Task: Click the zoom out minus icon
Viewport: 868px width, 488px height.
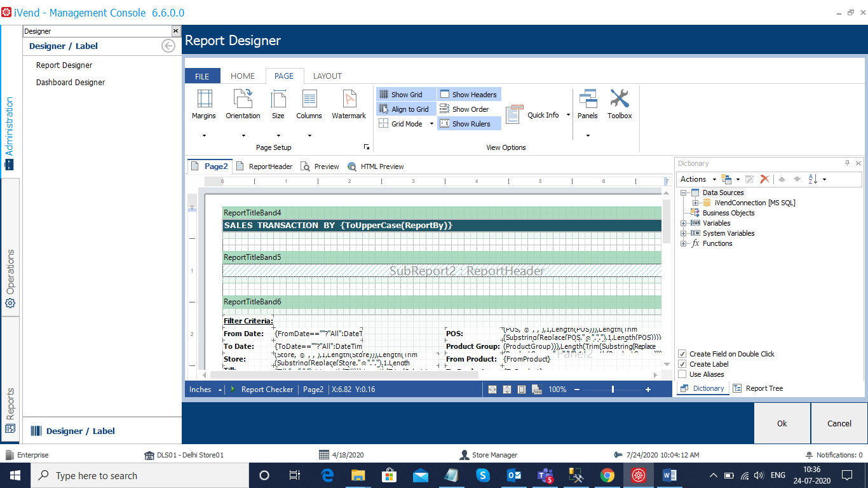Action: pos(578,390)
